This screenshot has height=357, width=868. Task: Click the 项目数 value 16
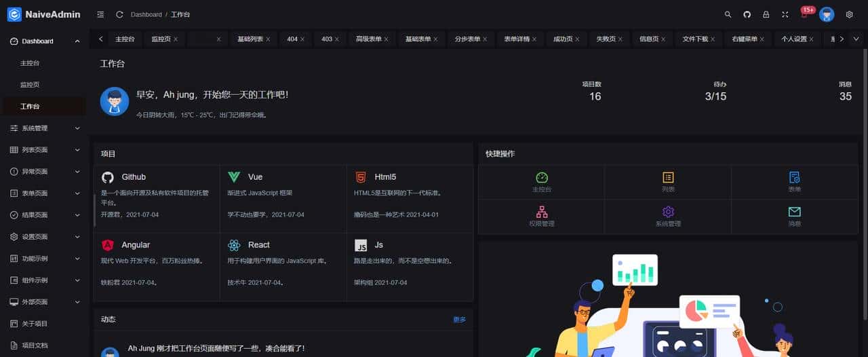tap(595, 96)
